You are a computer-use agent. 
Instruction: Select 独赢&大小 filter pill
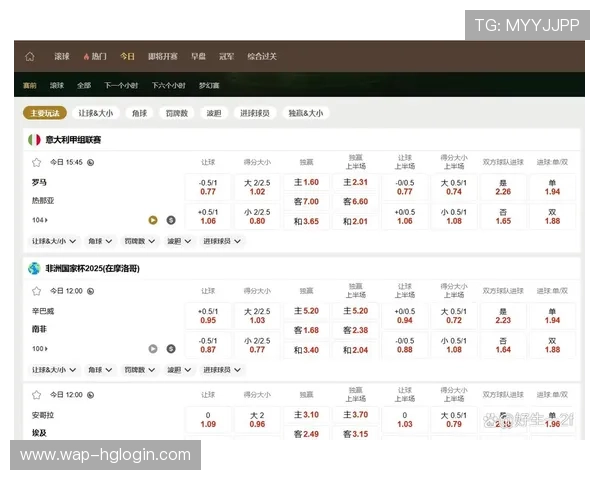(x=306, y=113)
